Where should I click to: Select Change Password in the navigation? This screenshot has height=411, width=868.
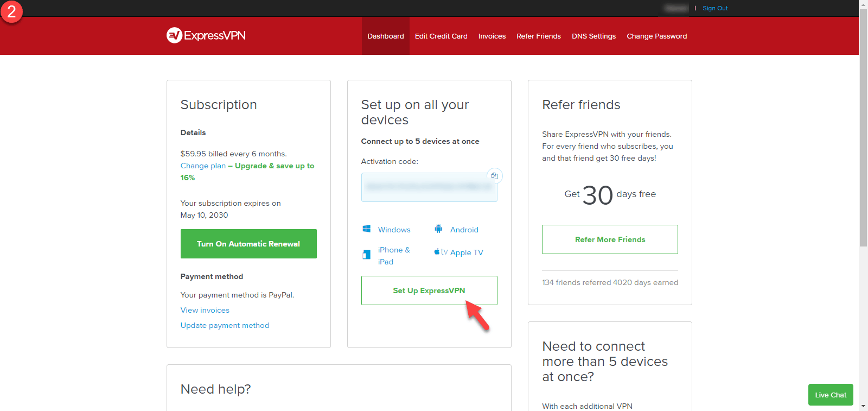tap(657, 36)
